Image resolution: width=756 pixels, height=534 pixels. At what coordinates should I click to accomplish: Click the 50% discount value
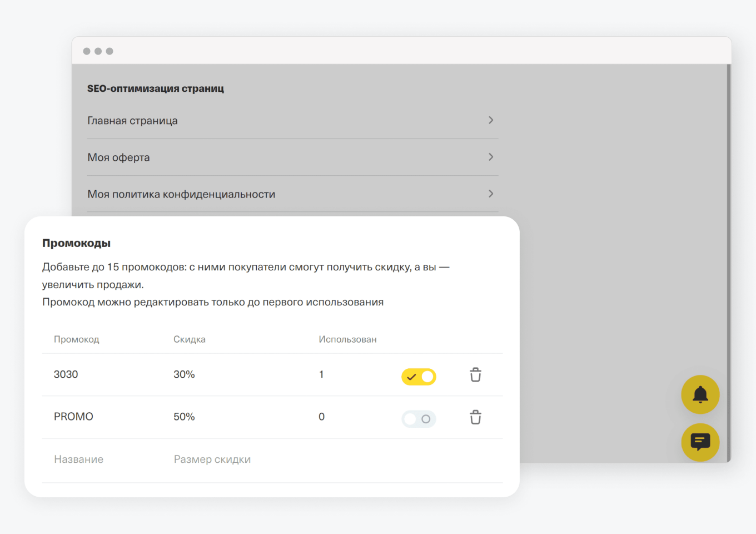click(184, 417)
